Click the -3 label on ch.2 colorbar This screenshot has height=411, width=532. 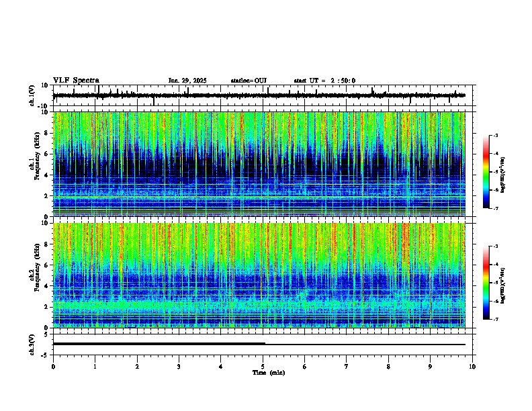pos(496,246)
